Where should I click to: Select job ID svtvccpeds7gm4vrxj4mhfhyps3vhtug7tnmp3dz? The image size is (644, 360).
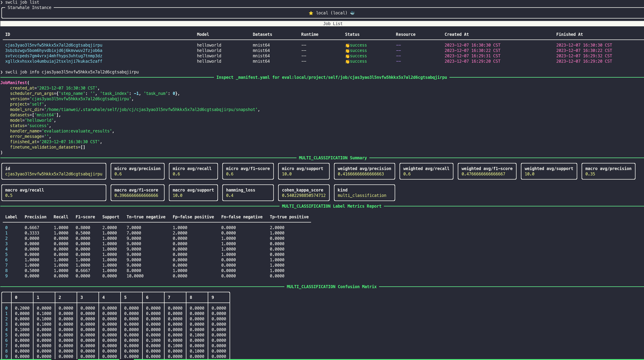click(54, 56)
